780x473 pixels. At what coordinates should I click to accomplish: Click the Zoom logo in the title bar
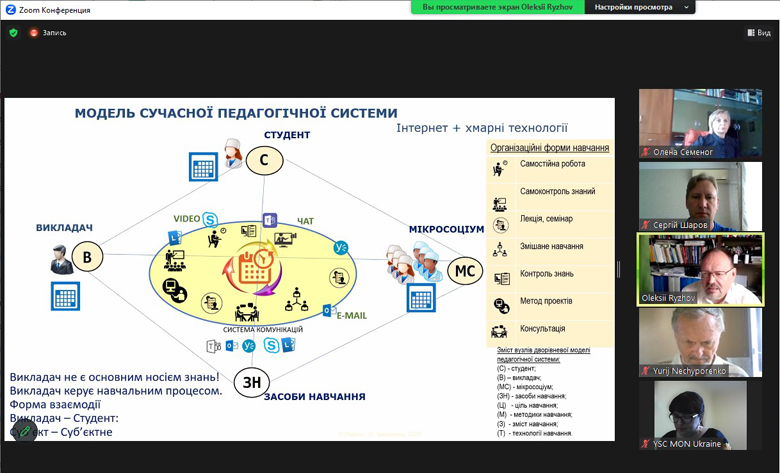click(10, 9)
